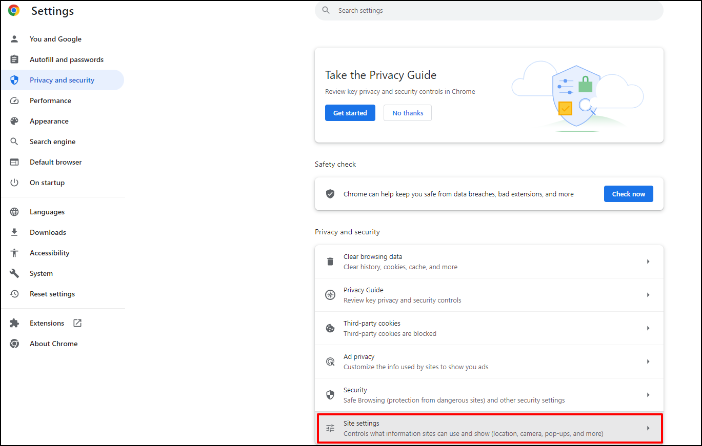Viewport: 702px width, 446px height.
Task: Click the trash icon beside Clear browsing data
Action: (330, 262)
